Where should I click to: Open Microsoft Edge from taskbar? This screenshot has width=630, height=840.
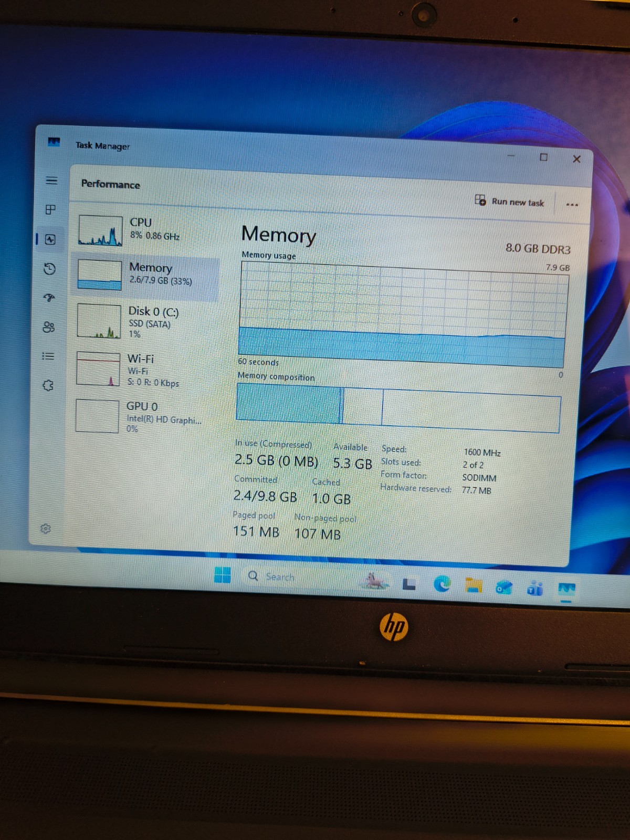(442, 584)
